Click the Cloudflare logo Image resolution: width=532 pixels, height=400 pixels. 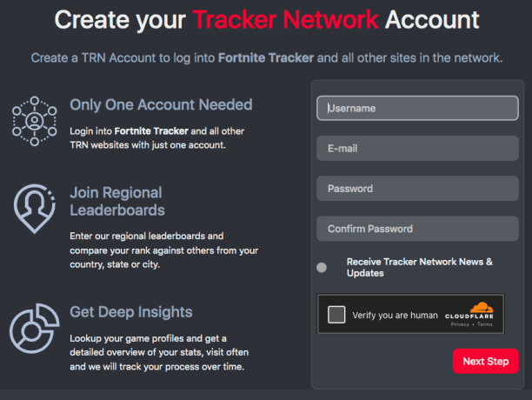(470, 310)
